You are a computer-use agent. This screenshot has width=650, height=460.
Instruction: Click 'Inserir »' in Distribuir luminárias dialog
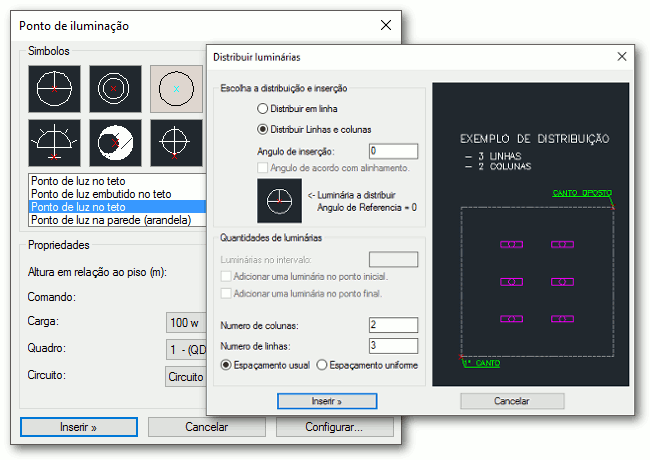327,401
